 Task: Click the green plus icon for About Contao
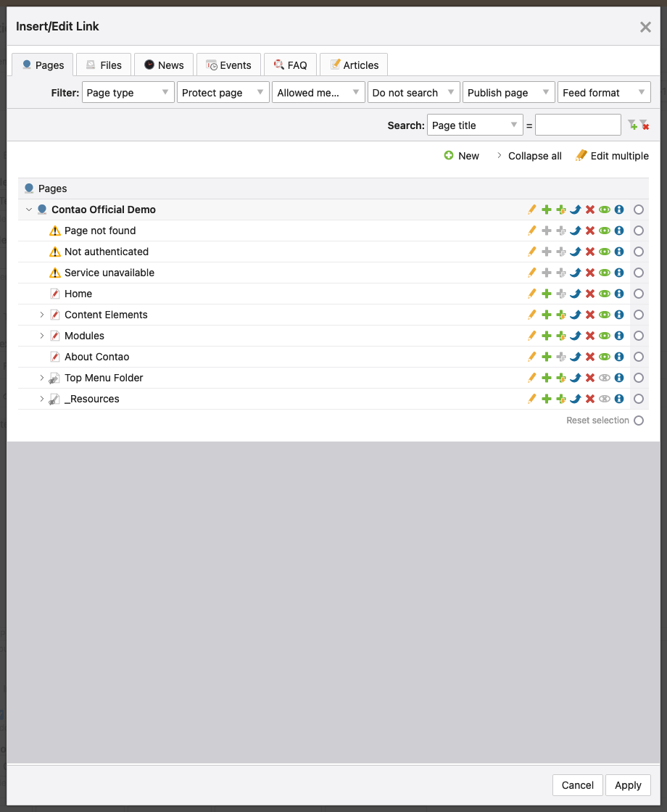point(547,357)
